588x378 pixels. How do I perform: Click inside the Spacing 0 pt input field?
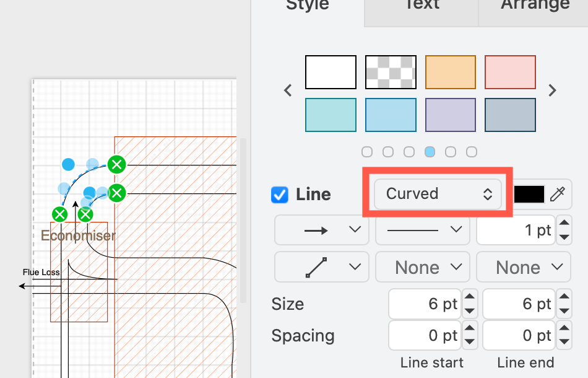point(424,335)
